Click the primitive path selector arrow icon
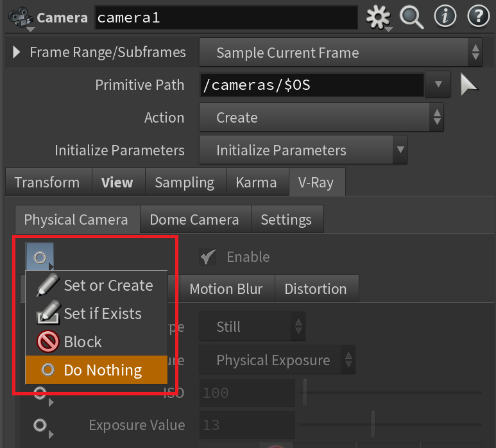Screen dimensions: 496x448 coord(469,85)
